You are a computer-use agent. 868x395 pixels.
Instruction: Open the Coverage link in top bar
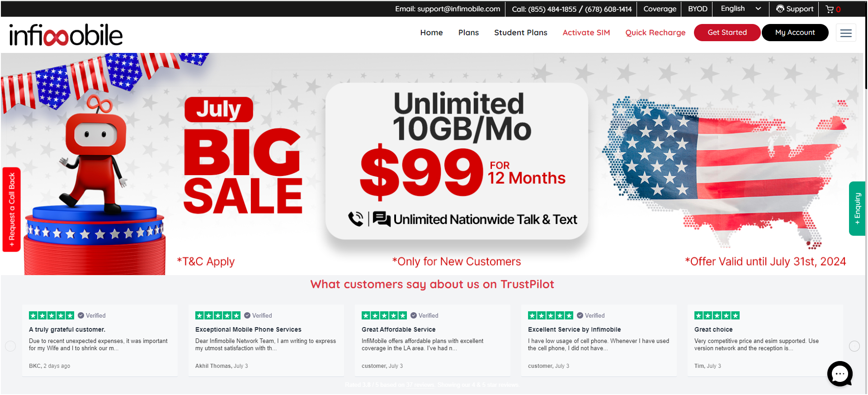tap(660, 9)
